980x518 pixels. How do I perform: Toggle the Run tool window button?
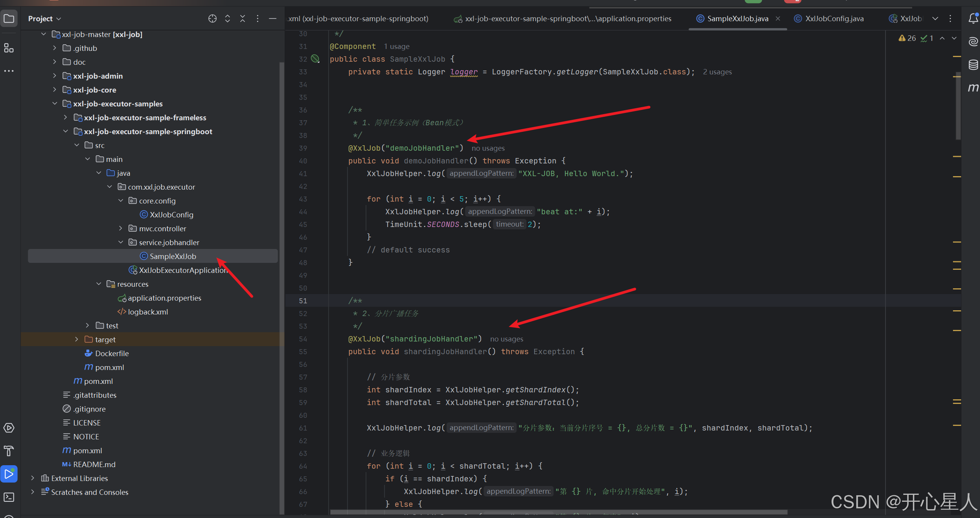click(x=8, y=474)
